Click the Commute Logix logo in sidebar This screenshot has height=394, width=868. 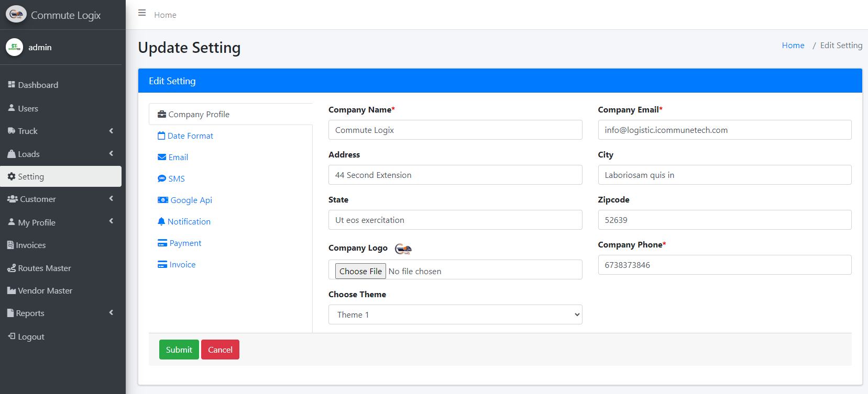click(x=16, y=15)
